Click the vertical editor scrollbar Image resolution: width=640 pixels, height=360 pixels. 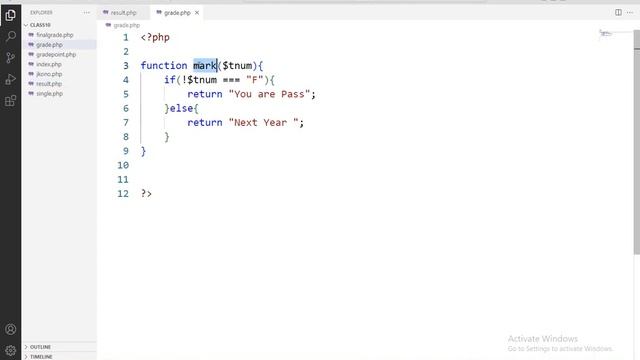click(x=636, y=143)
